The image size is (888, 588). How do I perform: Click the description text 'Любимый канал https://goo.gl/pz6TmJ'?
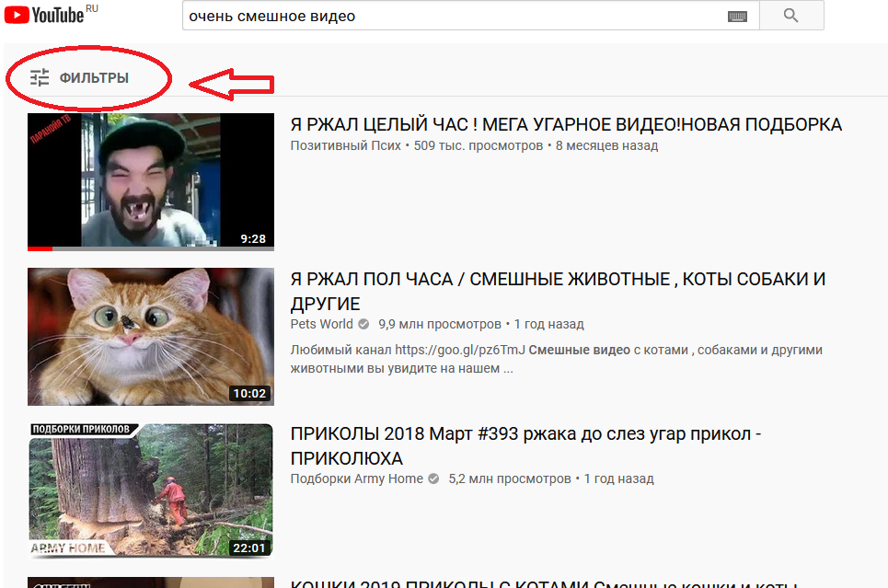pyautogui.click(x=408, y=350)
